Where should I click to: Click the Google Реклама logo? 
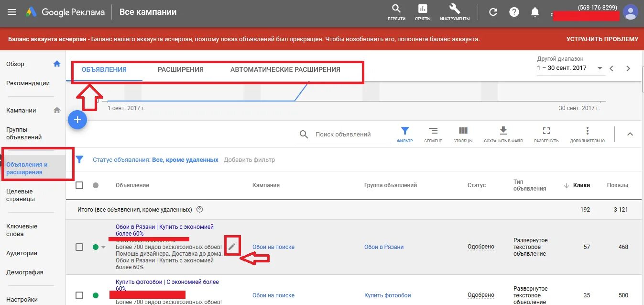click(65, 12)
